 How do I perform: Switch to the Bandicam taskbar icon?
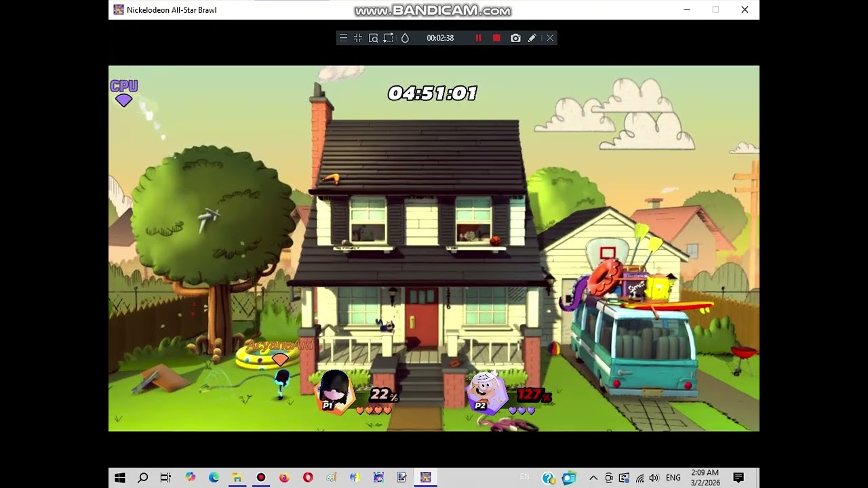pos(261,478)
